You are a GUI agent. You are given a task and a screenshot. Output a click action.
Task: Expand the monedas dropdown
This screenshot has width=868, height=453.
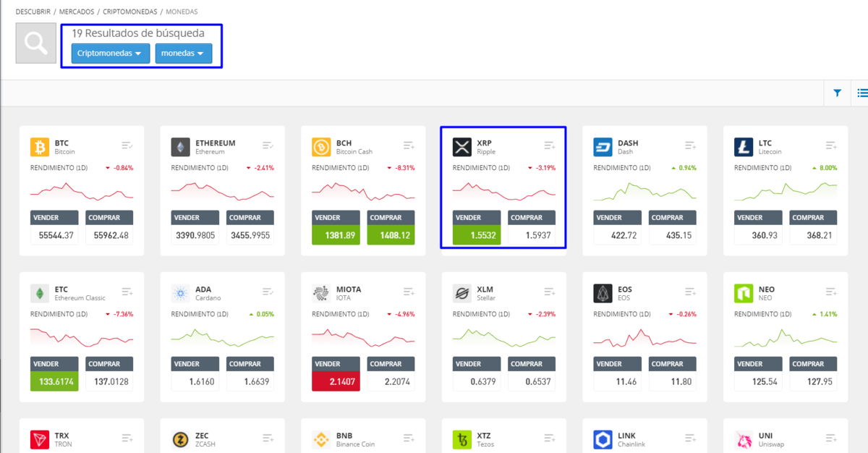tap(183, 54)
